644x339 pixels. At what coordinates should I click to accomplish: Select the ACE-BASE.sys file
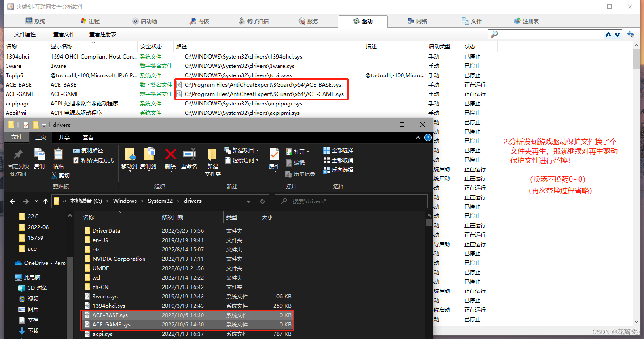pyautogui.click(x=188, y=315)
